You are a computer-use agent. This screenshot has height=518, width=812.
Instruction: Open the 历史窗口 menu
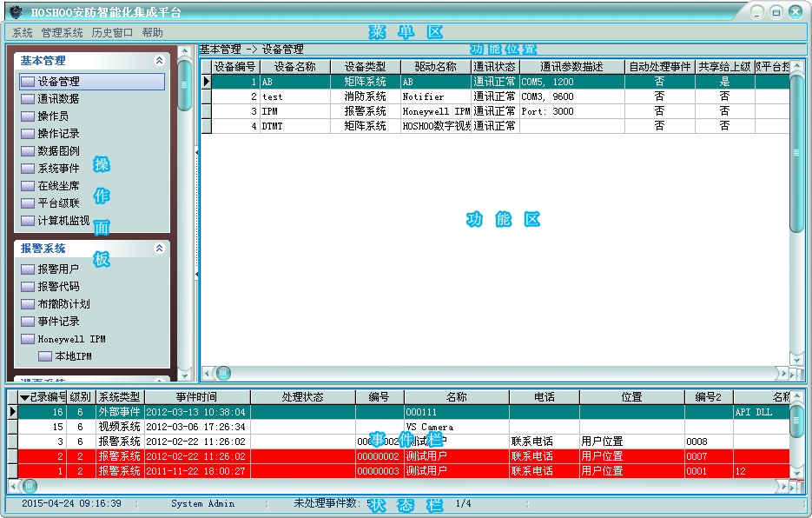pyautogui.click(x=112, y=33)
